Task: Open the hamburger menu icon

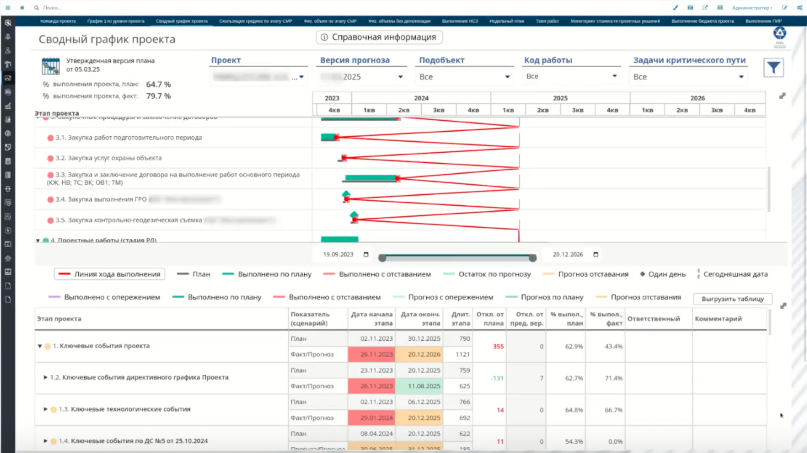Action: [x=8, y=8]
